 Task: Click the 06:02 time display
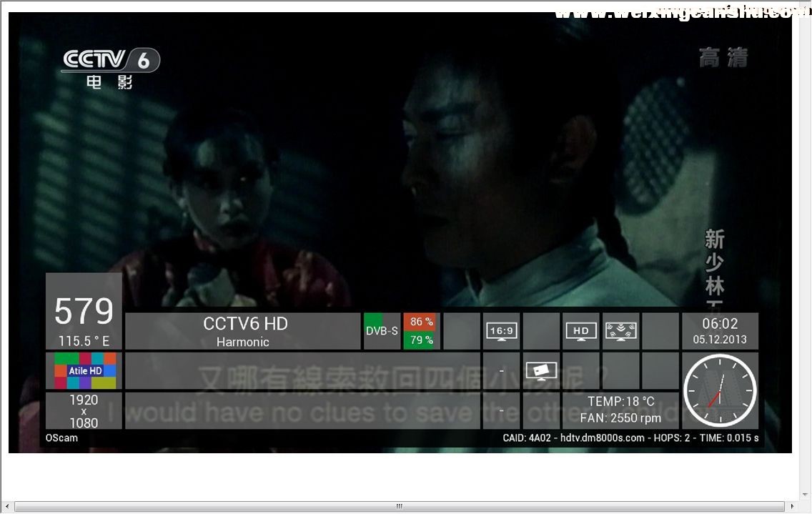pyautogui.click(x=720, y=324)
